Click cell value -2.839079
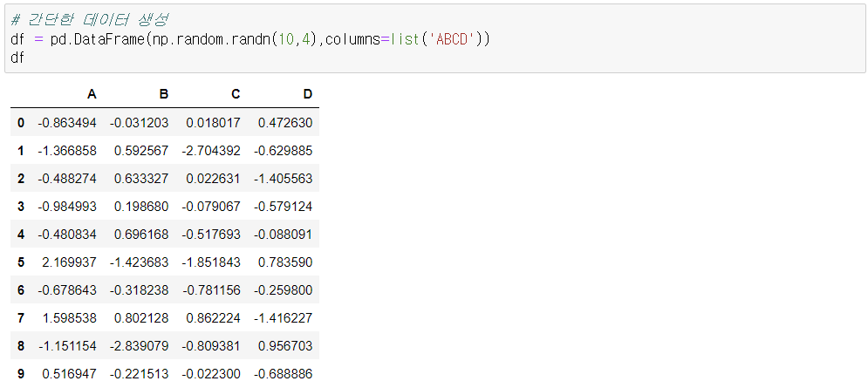Viewport: 868px width, 381px height. tap(139, 346)
